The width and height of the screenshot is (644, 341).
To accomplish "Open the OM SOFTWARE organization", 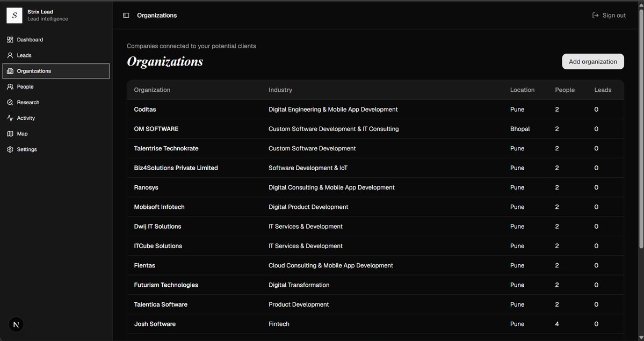I will point(156,129).
